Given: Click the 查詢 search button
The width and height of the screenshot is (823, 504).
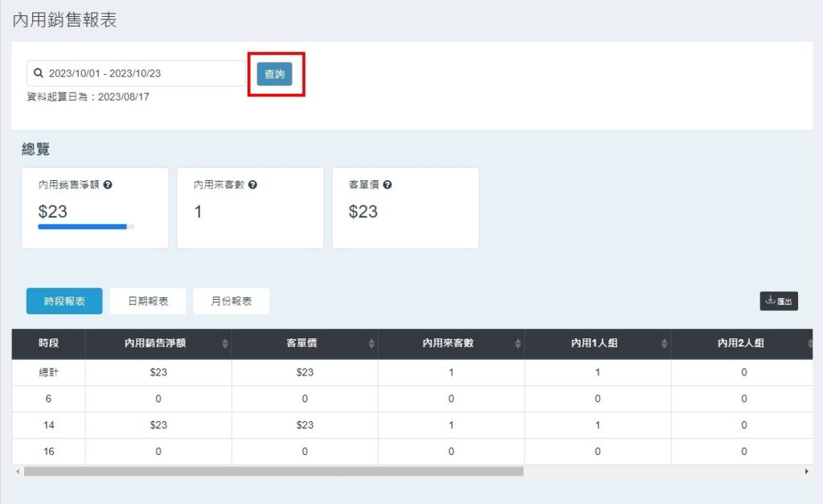Looking at the screenshot, I should (274, 74).
